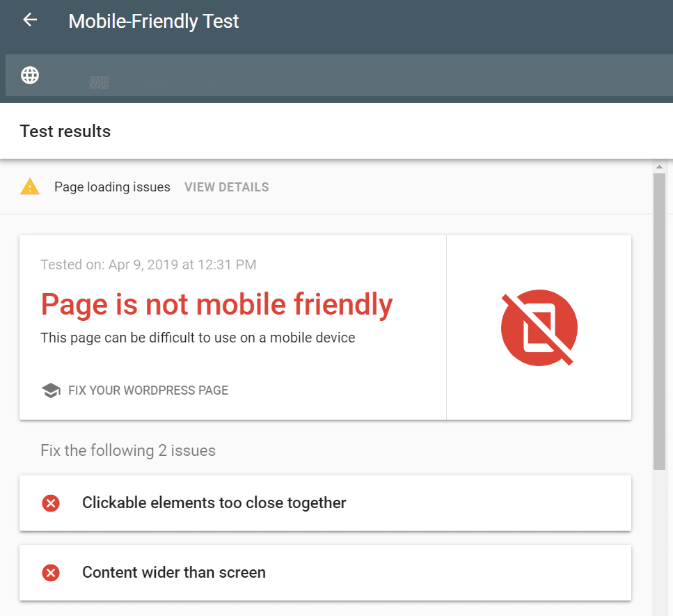Click the Page is not mobile friendly headline
The image size is (673, 616).
[216, 304]
